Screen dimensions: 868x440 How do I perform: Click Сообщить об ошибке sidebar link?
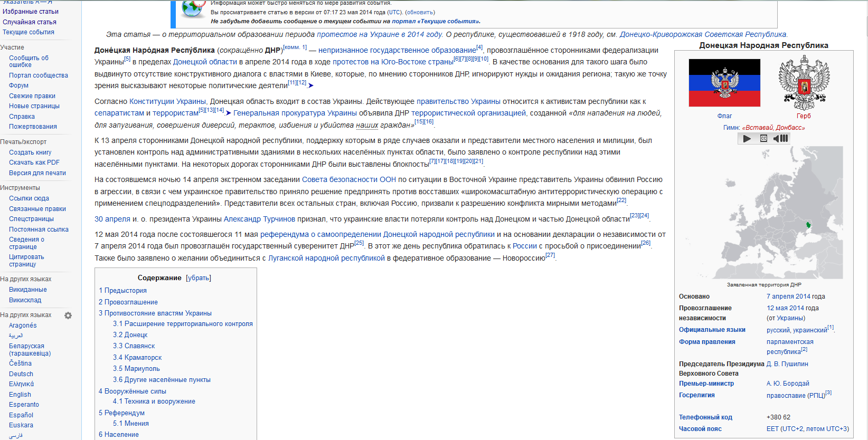29,62
